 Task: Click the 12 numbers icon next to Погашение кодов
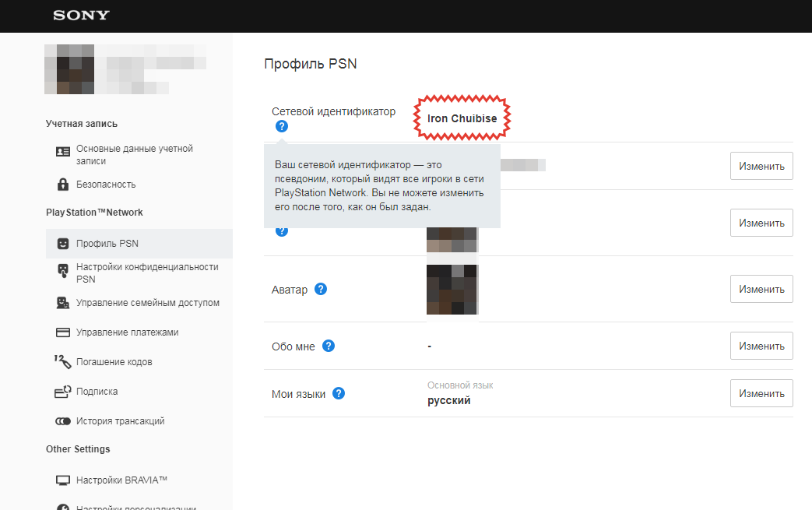click(62, 362)
